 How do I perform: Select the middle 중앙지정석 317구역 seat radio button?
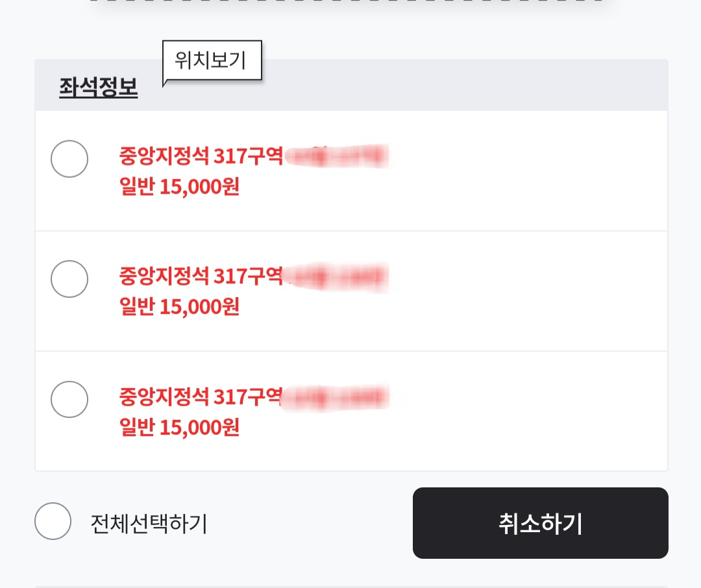click(x=69, y=279)
